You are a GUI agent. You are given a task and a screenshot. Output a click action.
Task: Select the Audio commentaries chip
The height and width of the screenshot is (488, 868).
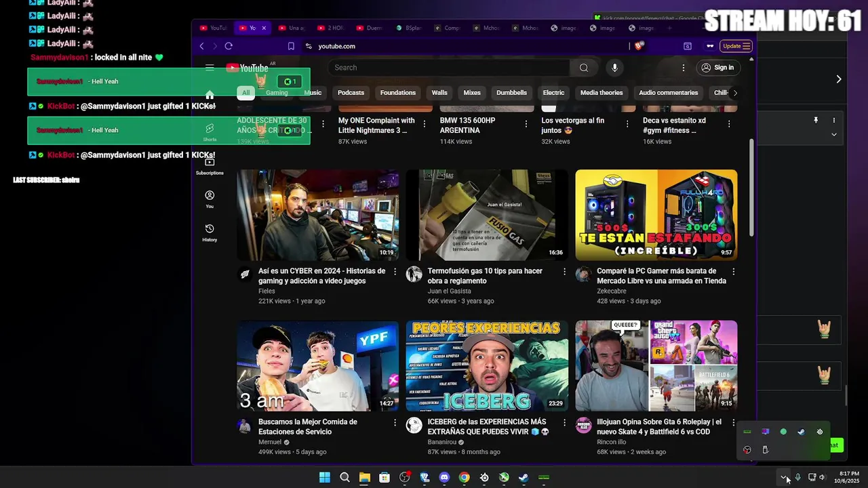pos(668,93)
